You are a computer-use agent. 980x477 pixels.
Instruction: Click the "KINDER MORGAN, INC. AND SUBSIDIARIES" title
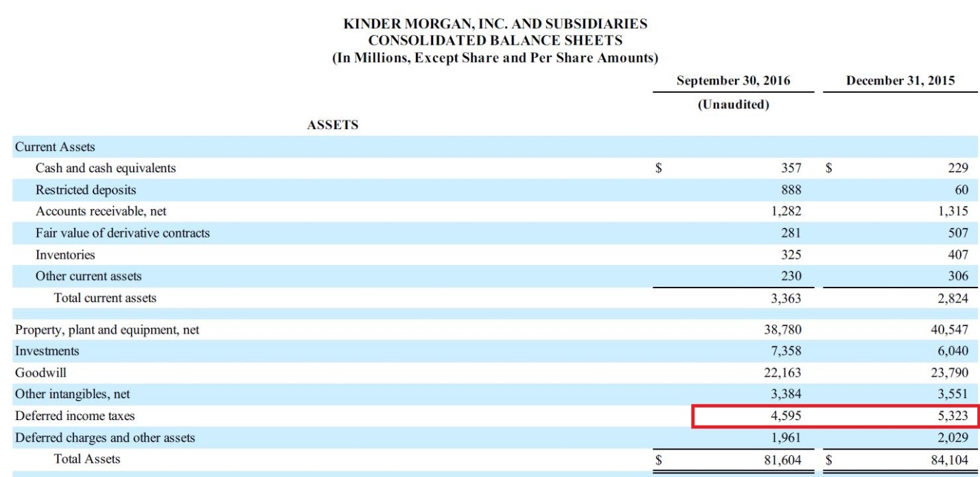pyautogui.click(x=495, y=24)
